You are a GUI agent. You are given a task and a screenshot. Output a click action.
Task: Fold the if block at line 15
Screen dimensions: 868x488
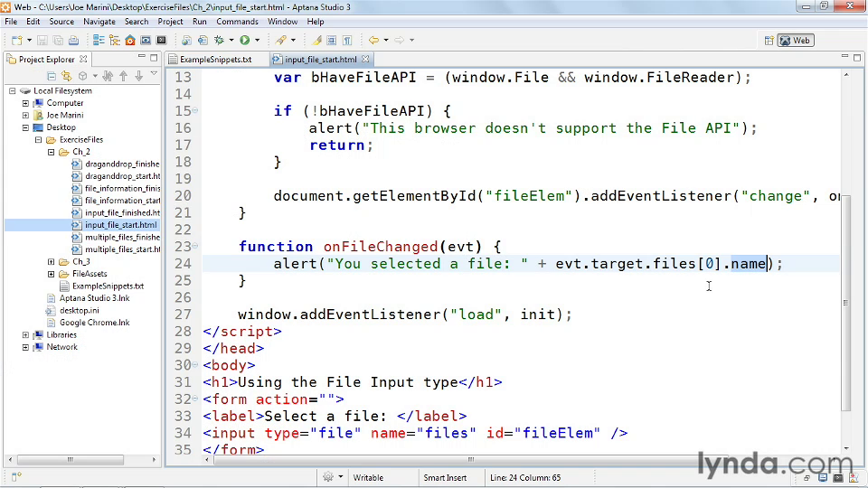tap(195, 110)
